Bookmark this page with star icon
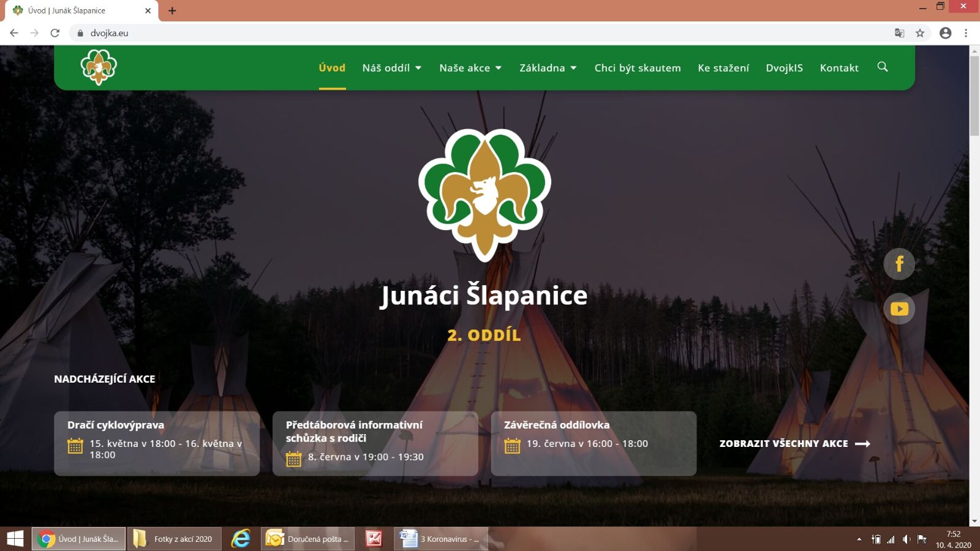 pyautogui.click(x=919, y=33)
